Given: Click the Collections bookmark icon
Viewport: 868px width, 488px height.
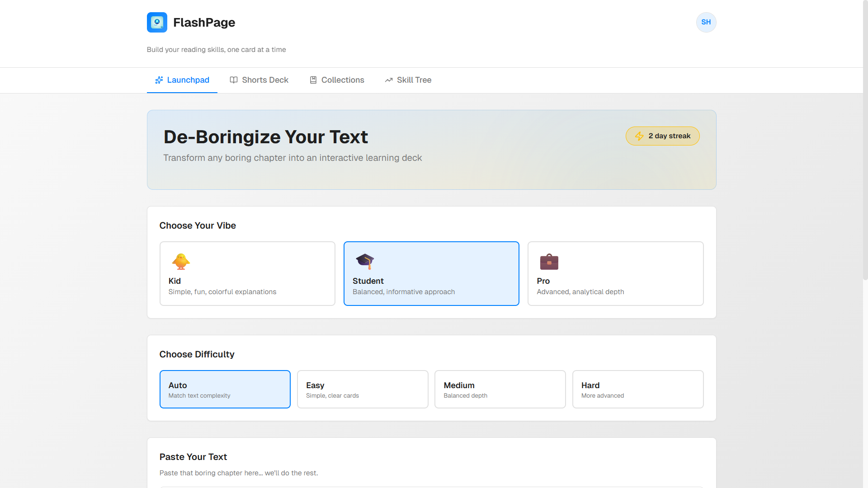Looking at the screenshot, I should [313, 80].
